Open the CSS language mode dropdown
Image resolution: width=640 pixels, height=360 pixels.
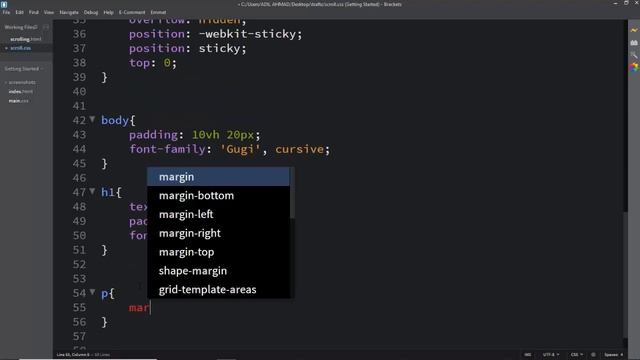point(576,355)
